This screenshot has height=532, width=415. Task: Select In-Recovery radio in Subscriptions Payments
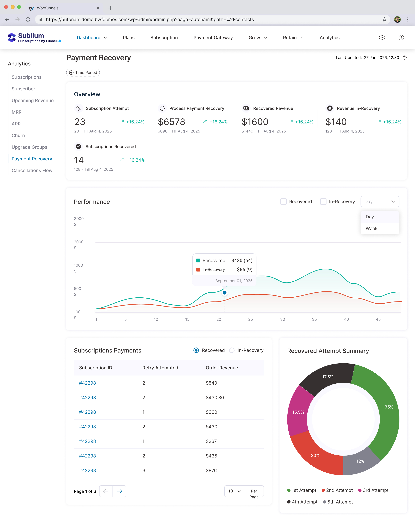pos(232,350)
